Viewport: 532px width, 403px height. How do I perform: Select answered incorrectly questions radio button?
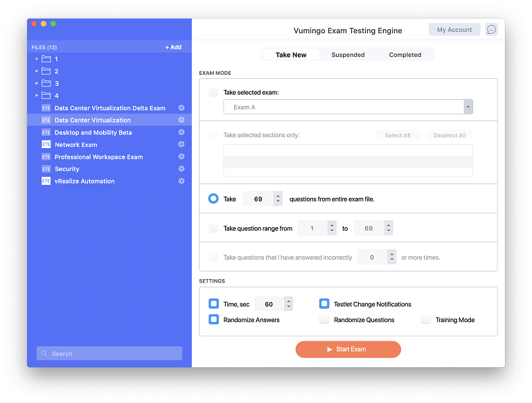213,257
